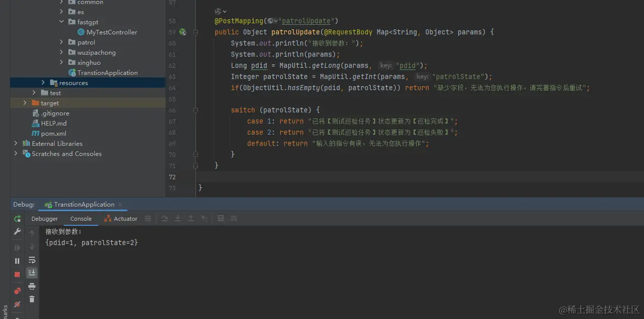Open the globe URL dropdown in @PostMapping
This screenshot has height=319, width=644.
click(273, 21)
